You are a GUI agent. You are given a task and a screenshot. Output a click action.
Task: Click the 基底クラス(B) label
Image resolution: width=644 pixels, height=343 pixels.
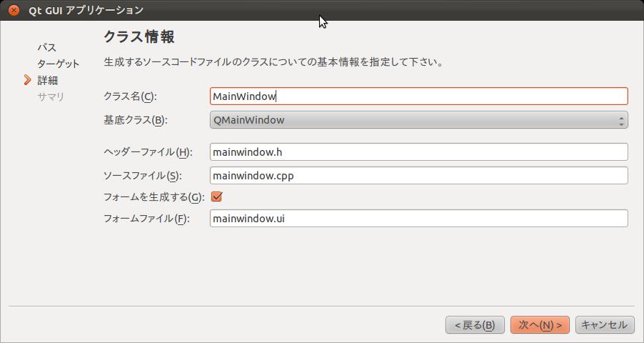[x=136, y=120]
